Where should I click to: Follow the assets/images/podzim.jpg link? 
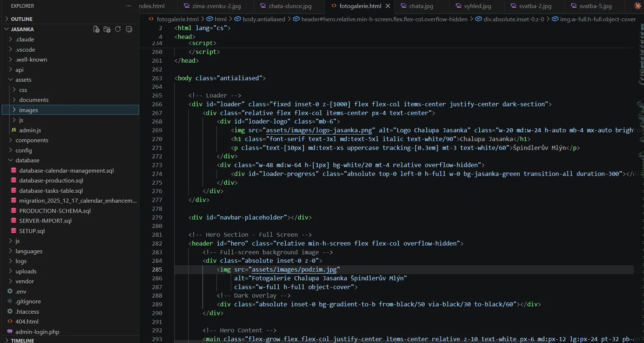(x=294, y=269)
